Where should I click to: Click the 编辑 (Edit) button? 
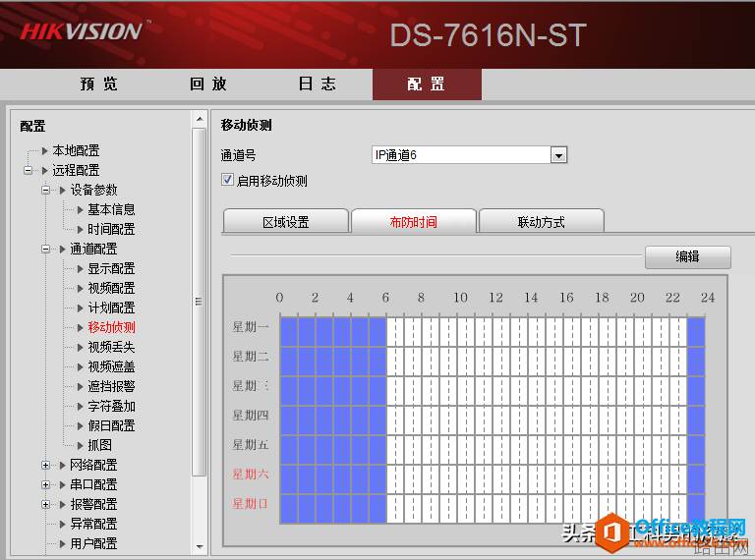tap(687, 256)
